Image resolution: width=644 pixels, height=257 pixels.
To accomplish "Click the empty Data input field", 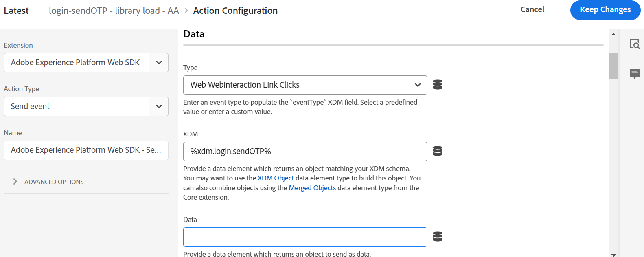I will pos(305,236).
